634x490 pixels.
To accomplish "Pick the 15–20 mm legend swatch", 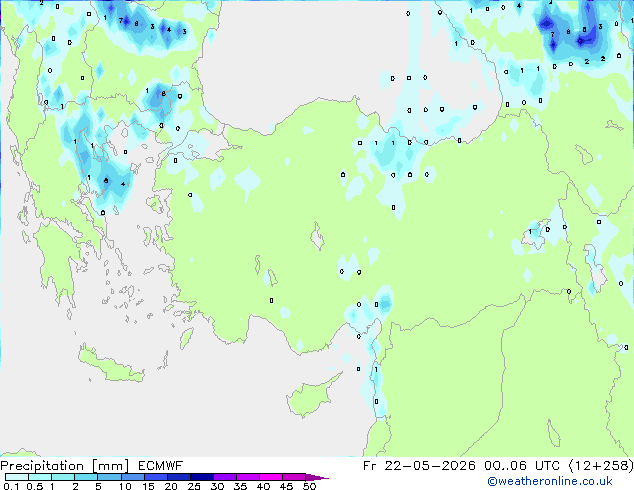I will pos(155,477).
